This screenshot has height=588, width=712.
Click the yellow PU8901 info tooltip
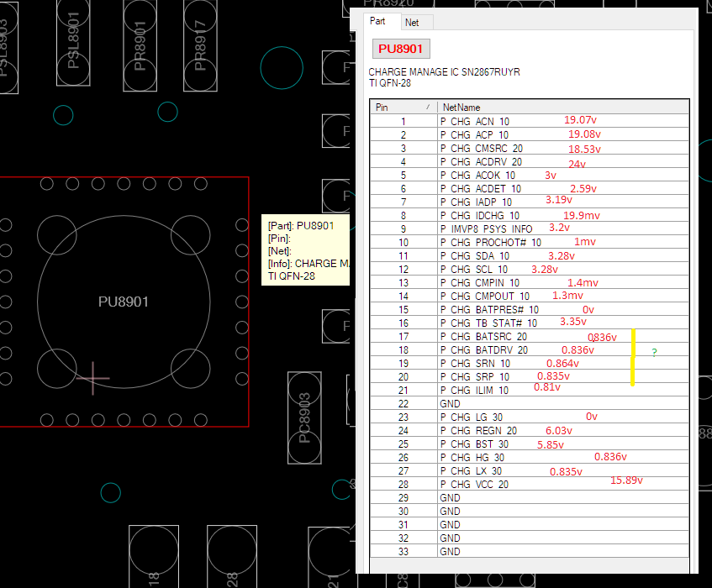(x=304, y=249)
